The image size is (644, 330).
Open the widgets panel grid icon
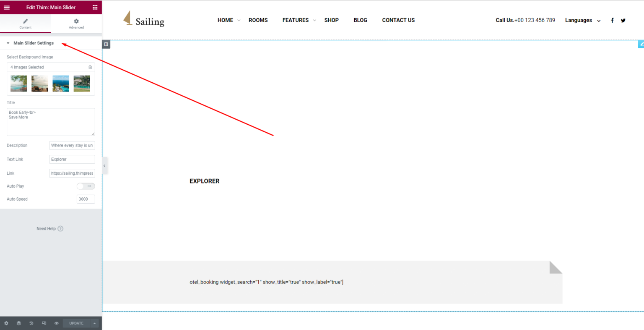tap(95, 7)
